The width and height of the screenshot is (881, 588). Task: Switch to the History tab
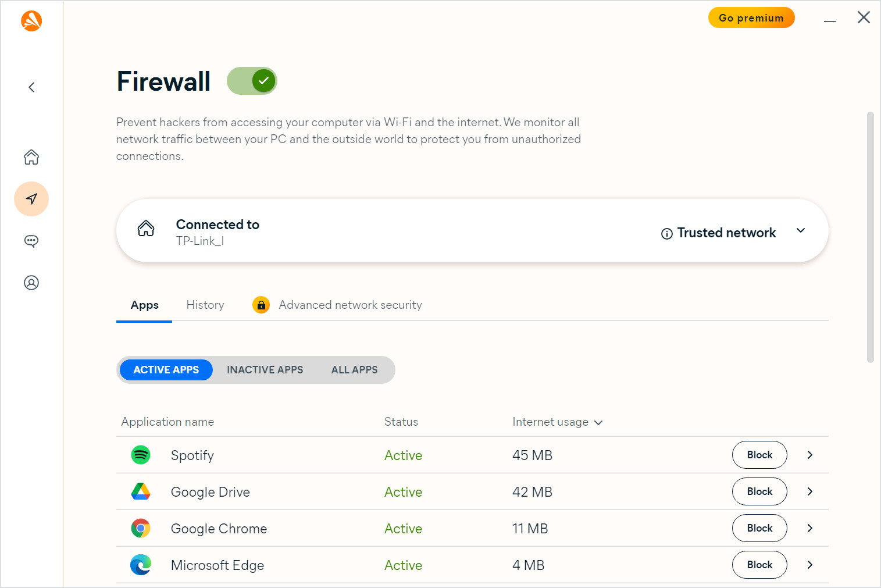tap(205, 305)
